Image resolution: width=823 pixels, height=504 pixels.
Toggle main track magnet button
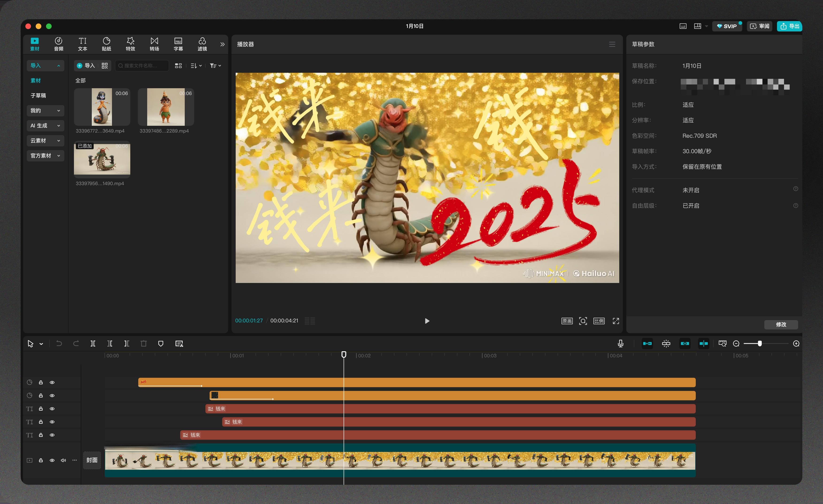point(647,344)
